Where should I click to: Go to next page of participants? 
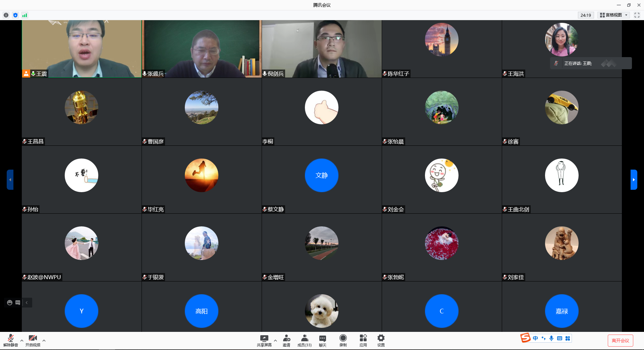(x=634, y=180)
